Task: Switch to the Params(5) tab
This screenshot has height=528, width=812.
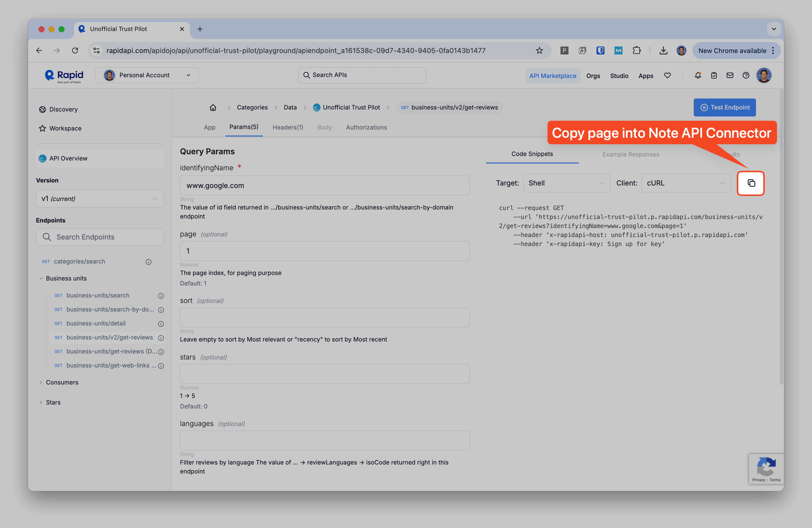Action: pos(244,127)
